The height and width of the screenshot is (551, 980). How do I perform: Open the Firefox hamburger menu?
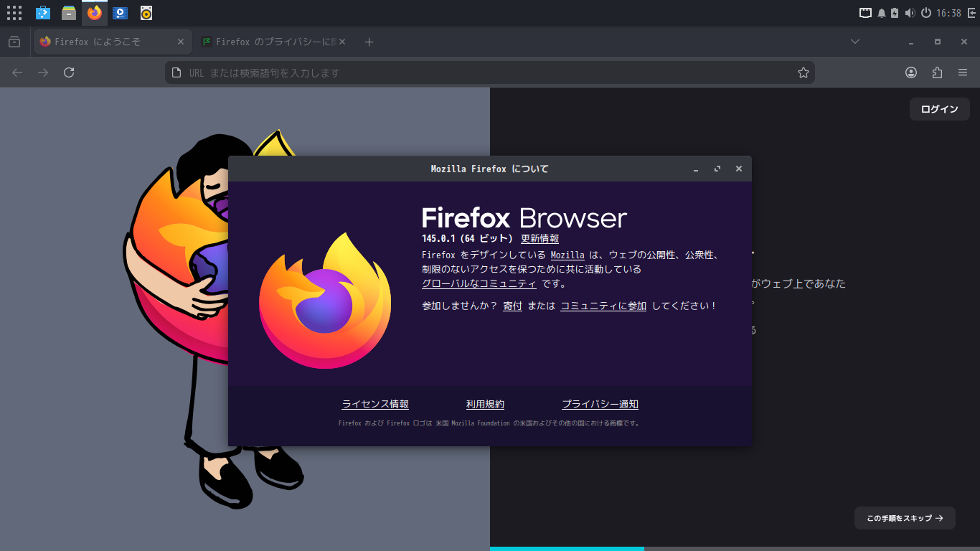[x=963, y=72]
